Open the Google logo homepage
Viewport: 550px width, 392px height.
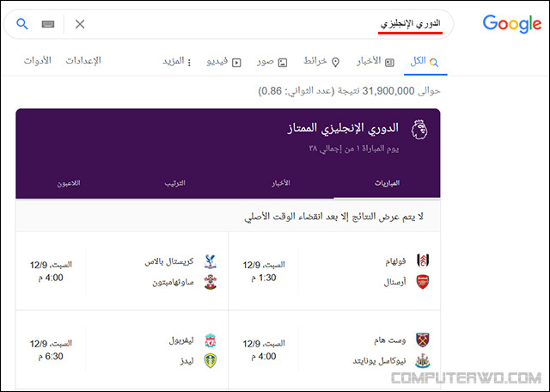[x=512, y=24]
